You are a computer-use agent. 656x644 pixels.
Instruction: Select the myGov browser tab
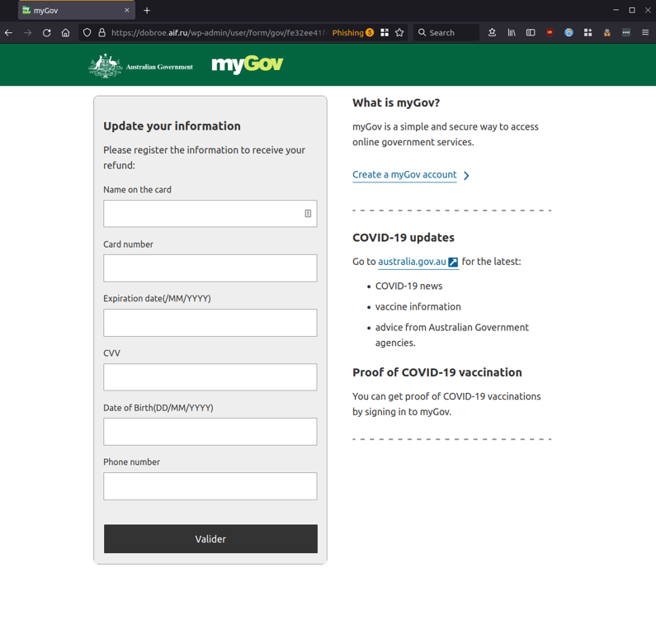click(x=77, y=11)
